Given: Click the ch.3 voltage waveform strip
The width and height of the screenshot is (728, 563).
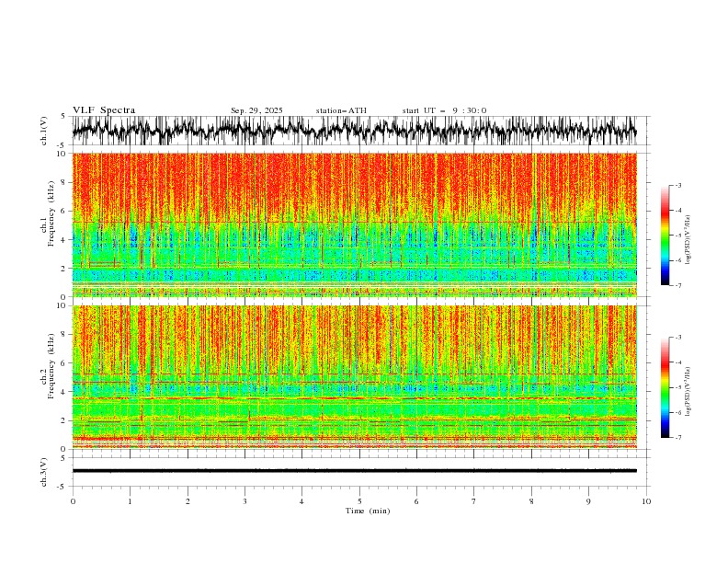Looking at the screenshot, I should 354,471.
